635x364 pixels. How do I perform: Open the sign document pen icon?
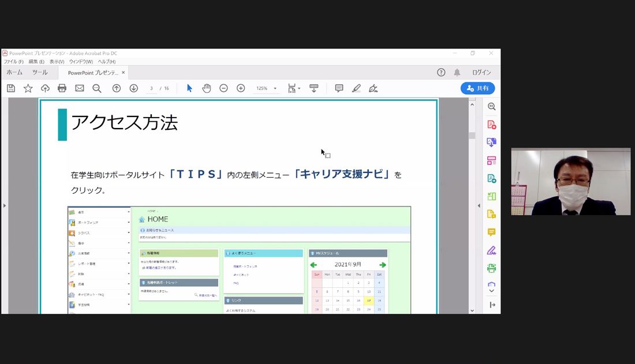point(373,88)
